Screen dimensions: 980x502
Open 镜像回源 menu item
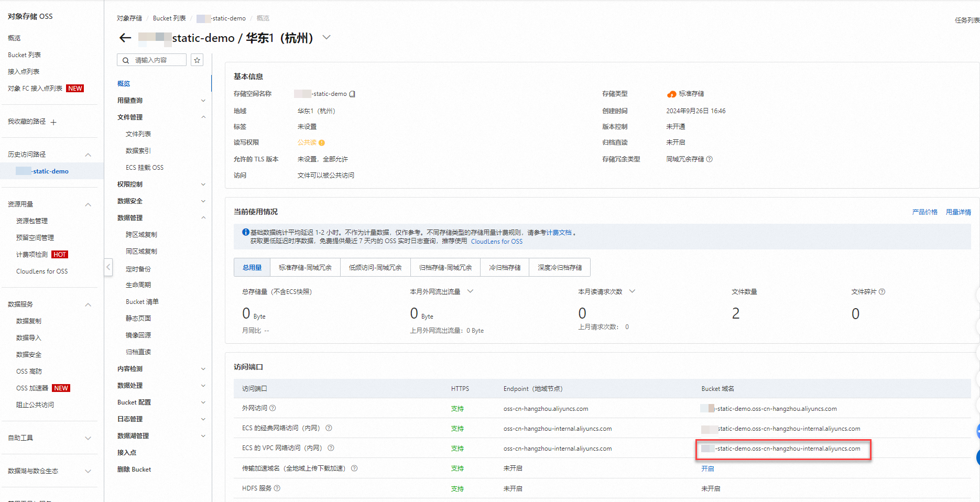tap(138, 335)
